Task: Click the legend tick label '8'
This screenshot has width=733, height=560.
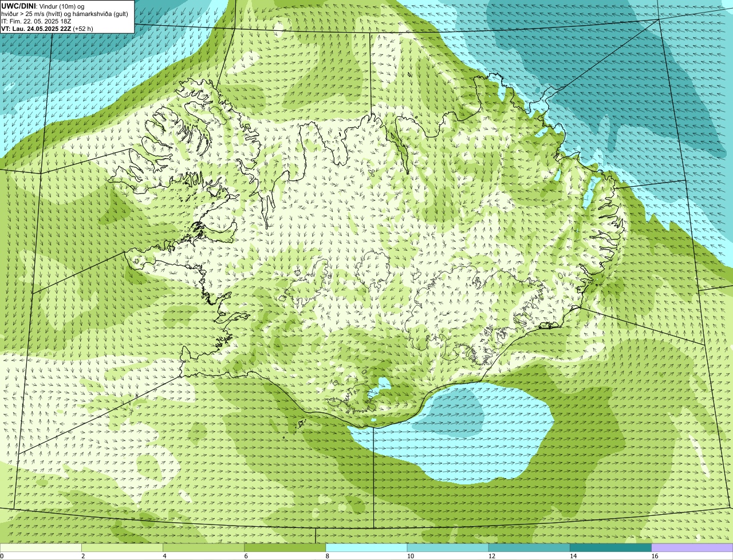Action: point(327,556)
